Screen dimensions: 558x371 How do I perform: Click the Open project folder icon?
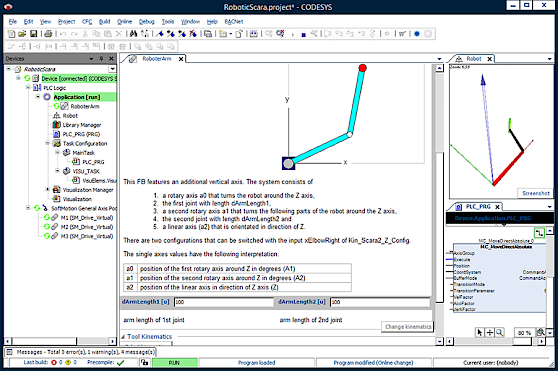[22, 34]
